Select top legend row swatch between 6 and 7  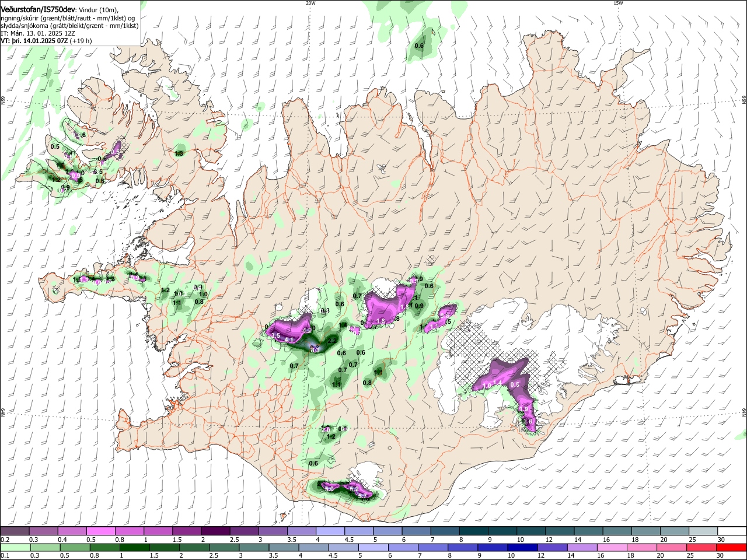pyautogui.click(x=416, y=531)
